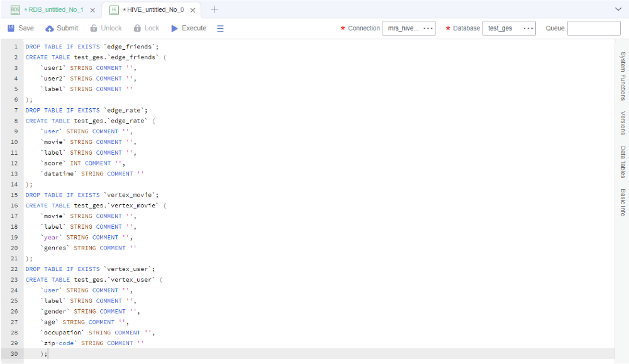629x364 pixels.
Task: Click the text "`user1` STRING COMMENT ''"
Action: (86, 68)
